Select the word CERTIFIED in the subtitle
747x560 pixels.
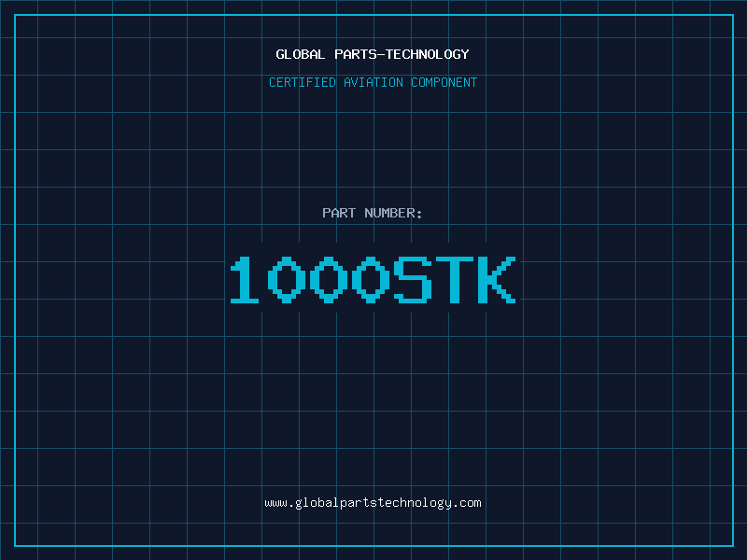303,82
